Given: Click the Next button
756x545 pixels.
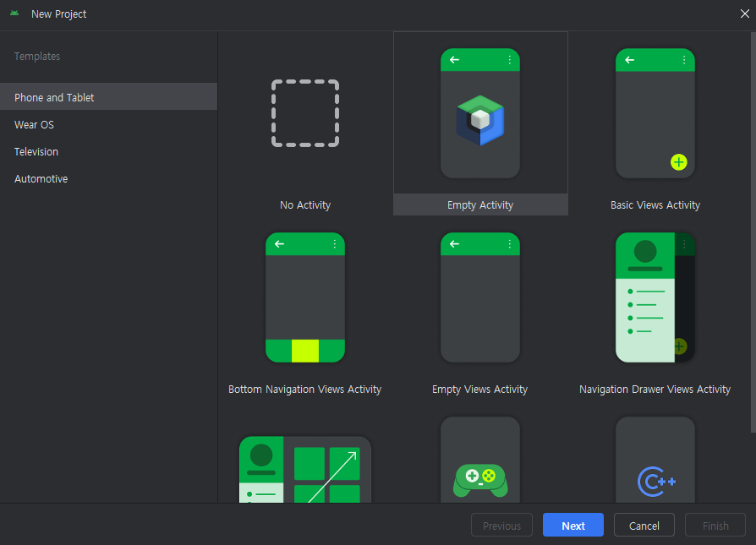Looking at the screenshot, I should 573,526.
